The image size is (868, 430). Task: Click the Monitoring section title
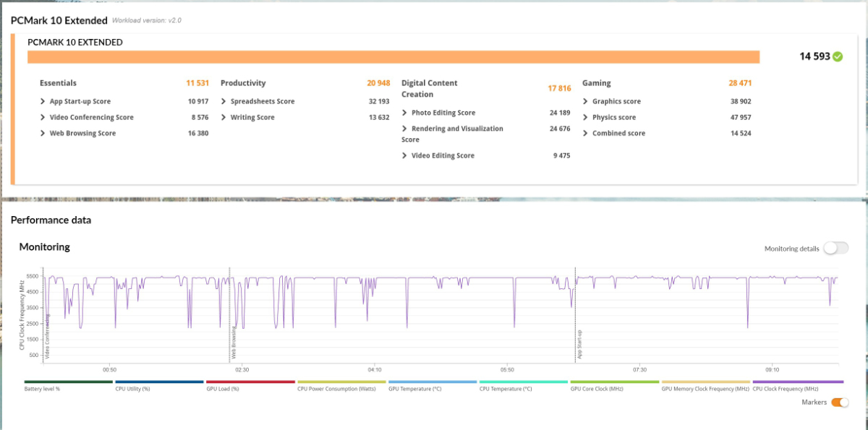pos(44,246)
